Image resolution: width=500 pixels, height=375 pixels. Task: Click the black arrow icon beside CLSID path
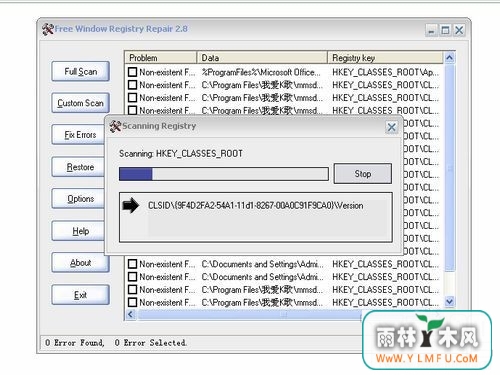point(131,205)
